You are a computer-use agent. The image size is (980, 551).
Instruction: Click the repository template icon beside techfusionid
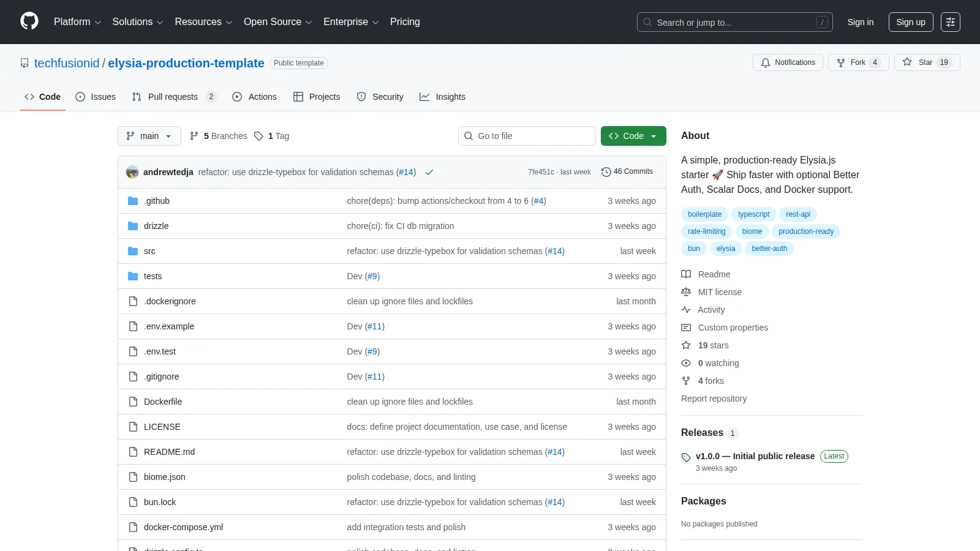point(24,63)
